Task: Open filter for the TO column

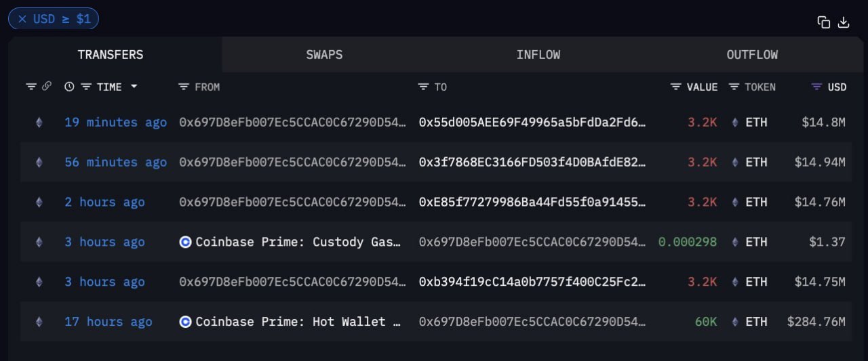Action: (423, 87)
